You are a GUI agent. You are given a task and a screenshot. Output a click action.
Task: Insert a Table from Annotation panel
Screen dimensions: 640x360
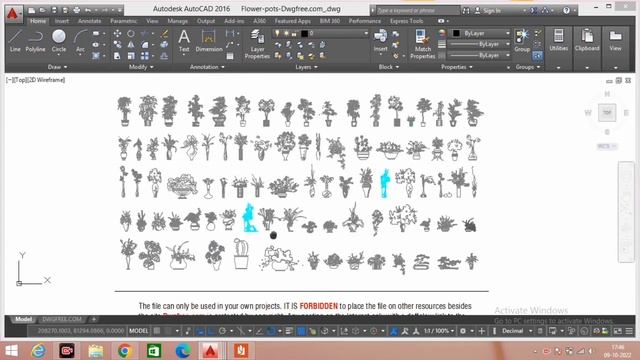(x=230, y=56)
